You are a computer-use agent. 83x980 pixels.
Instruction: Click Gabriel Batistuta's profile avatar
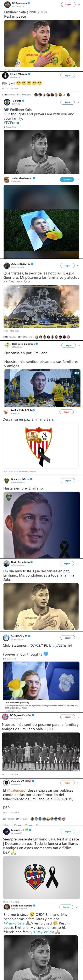[x=6, y=265]
